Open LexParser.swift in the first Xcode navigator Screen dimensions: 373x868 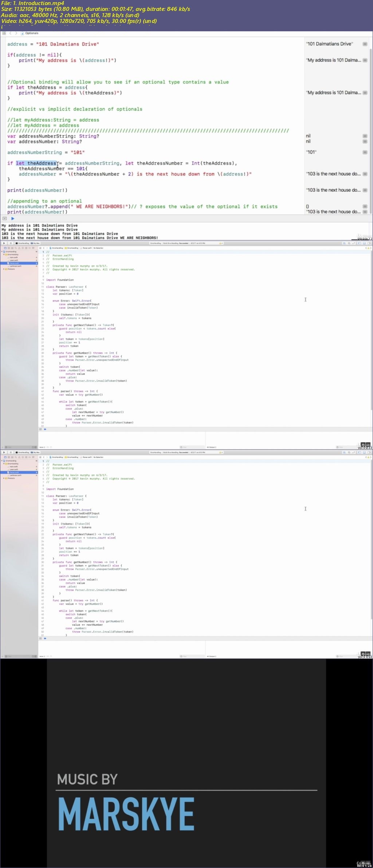coord(15,266)
